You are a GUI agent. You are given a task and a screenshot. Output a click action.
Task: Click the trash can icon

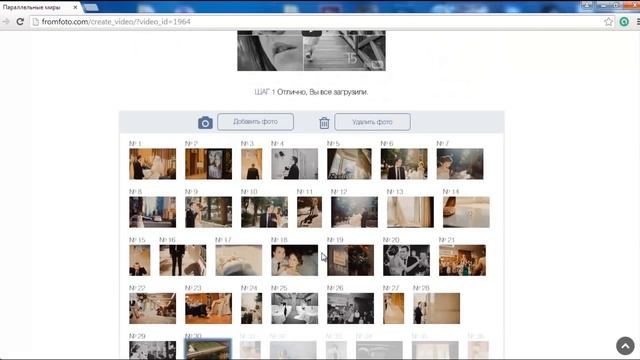pos(324,122)
